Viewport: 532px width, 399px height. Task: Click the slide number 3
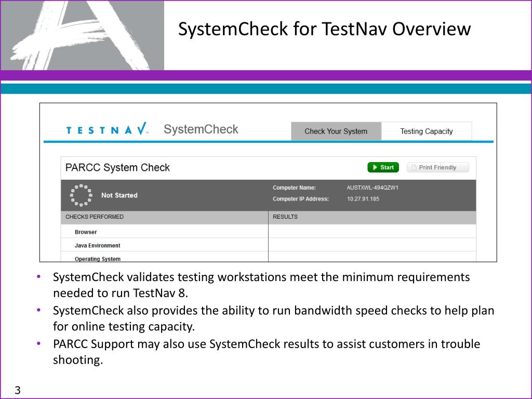[18, 390]
